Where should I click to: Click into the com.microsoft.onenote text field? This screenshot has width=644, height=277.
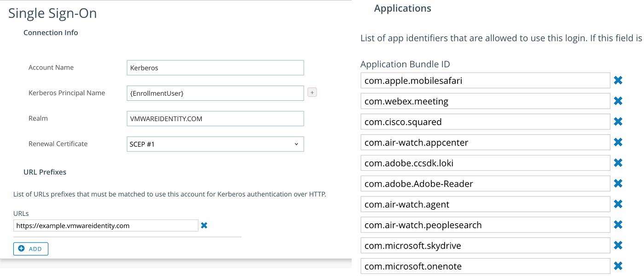pyautogui.click(x=485, y=266)
